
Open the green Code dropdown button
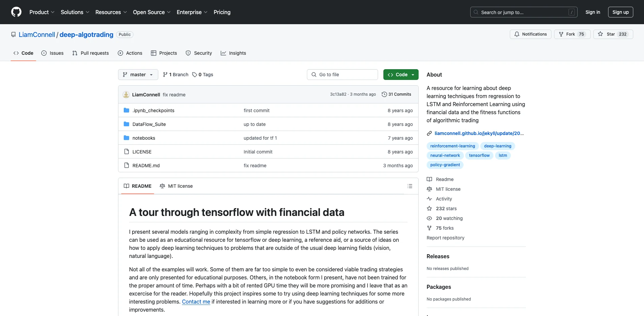tap(401, 75)
